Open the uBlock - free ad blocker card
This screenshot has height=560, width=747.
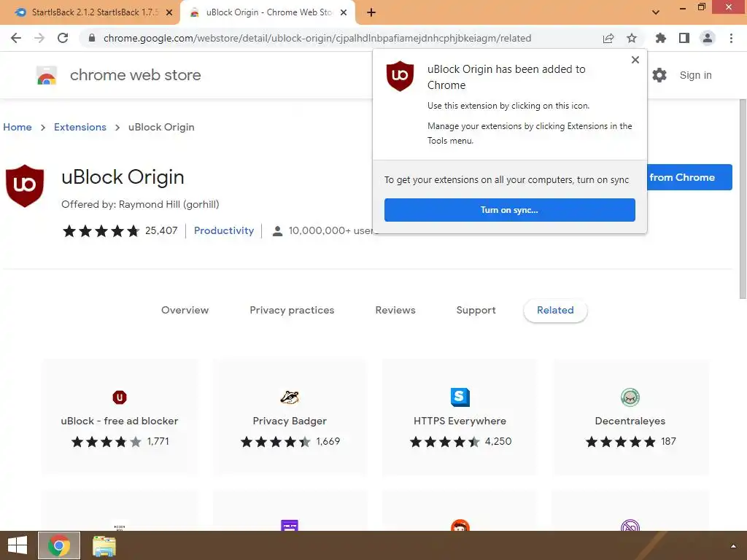coord(120,418)
